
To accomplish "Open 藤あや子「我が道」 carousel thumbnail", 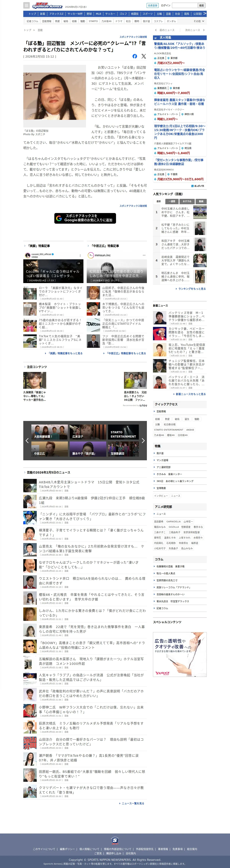I will [x=88, y=449].
